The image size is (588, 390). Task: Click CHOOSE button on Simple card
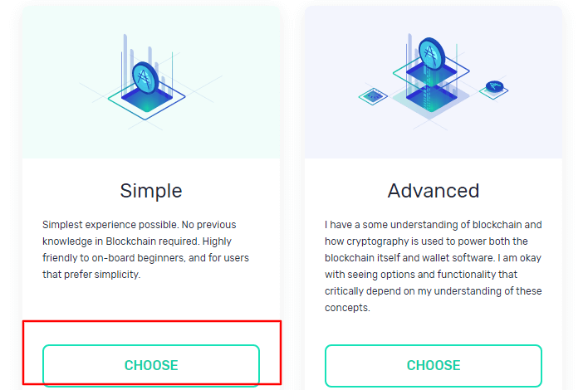tap(151, 365)
